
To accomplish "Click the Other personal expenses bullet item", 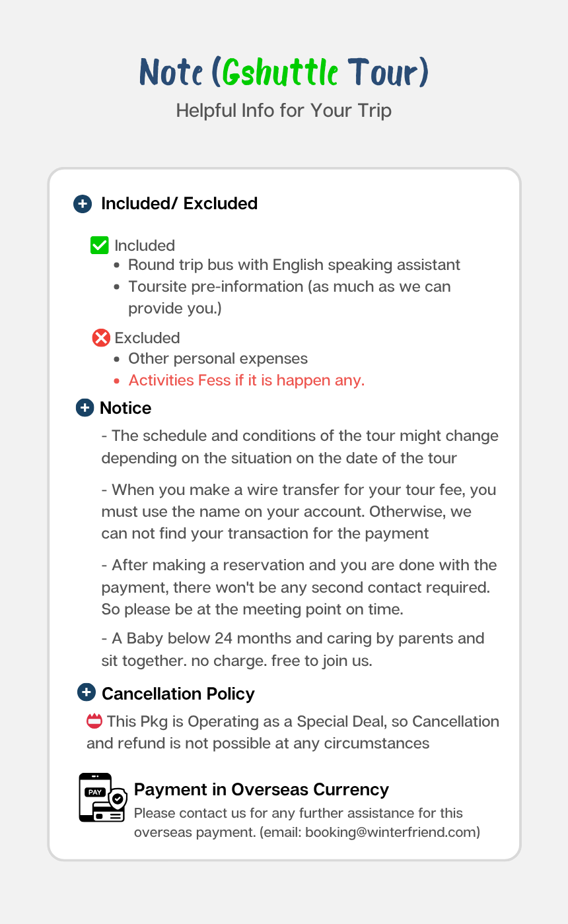I will [218, 358].
